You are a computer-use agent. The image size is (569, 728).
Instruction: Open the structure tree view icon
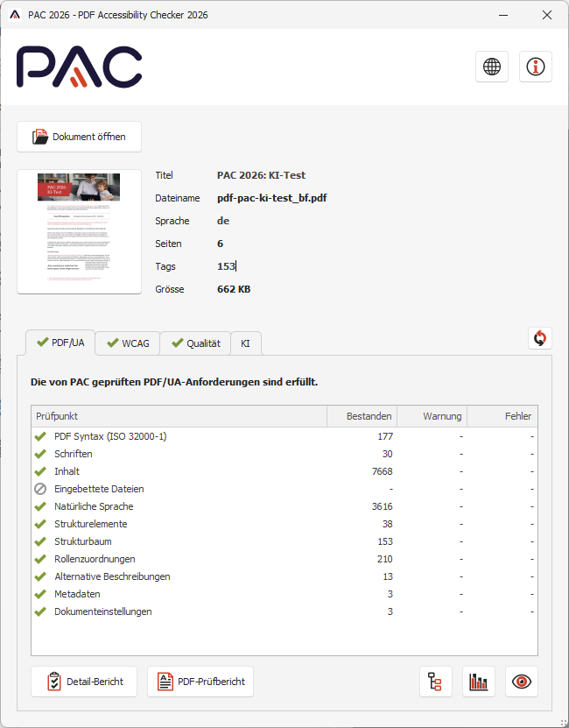click(436, 682)
